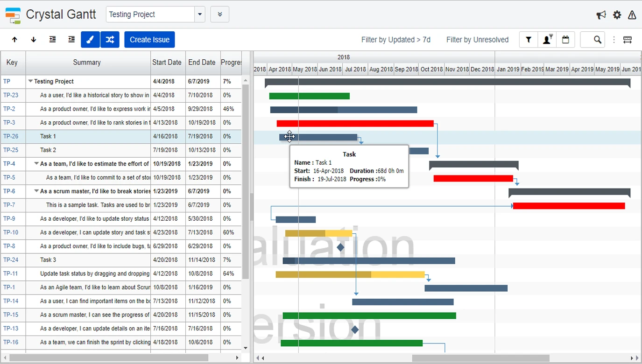Collapse the Testing Project tree row
Screen dimensions: 642x364
(x=30, y=81)
